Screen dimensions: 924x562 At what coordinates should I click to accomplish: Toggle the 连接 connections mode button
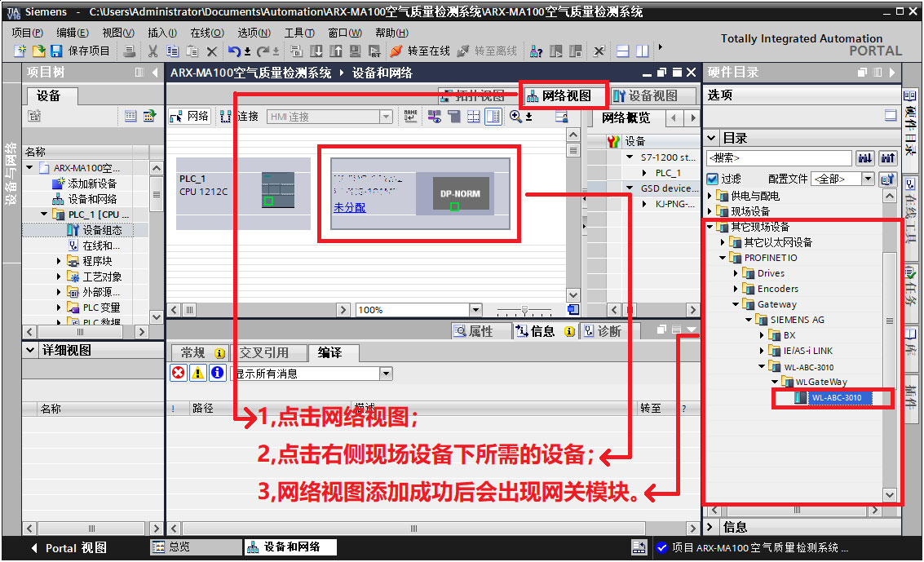[x=239, y=117]
